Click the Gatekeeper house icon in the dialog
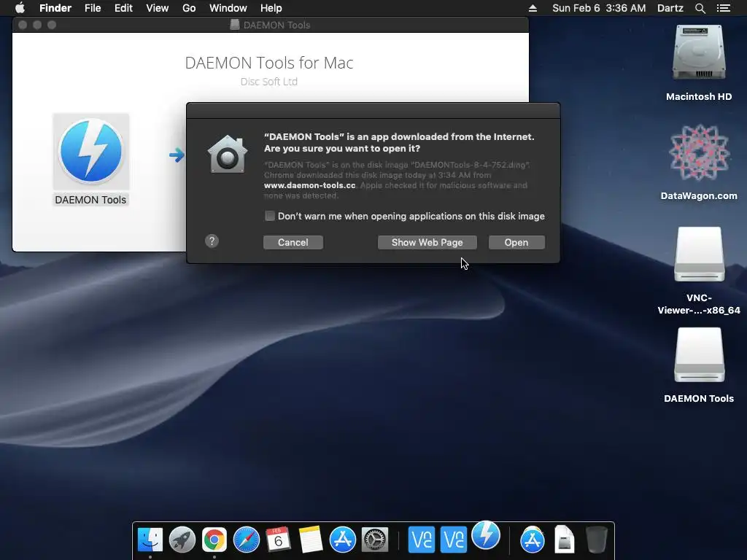747x560 pixels. [x=228, y=155]
